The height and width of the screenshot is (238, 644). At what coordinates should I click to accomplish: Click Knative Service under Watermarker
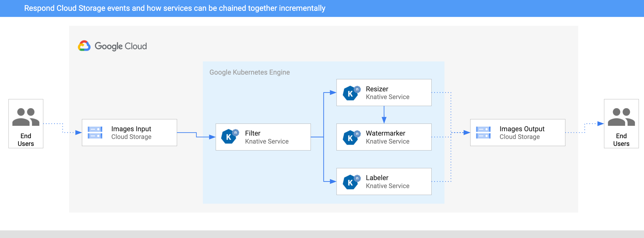click(x=388, y=141)
